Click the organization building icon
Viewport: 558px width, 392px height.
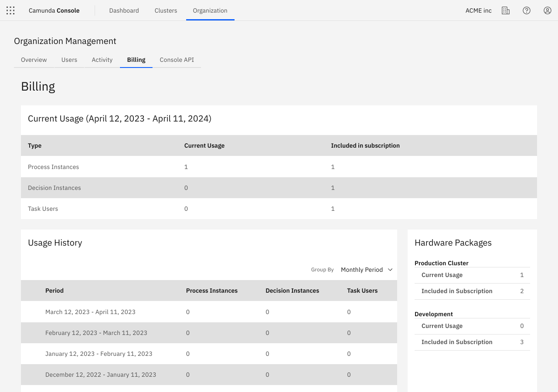(506, 10)
